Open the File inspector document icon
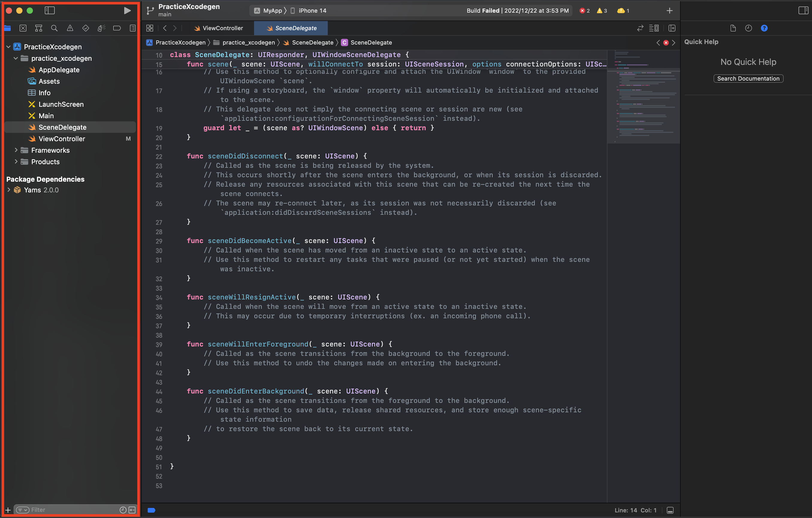This screenshot has width=812, height=518. tap(733, 28)
